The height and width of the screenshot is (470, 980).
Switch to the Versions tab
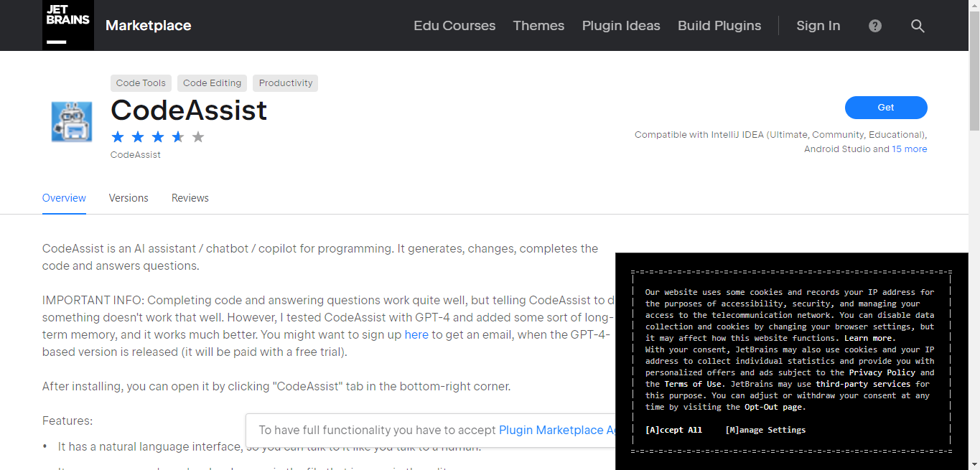pyautogui.click(x=129, y=198)
